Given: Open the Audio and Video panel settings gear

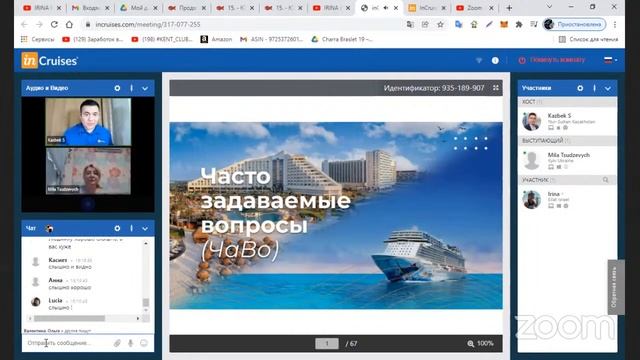Looking at the screenshot, I should [x=117, y=88].
